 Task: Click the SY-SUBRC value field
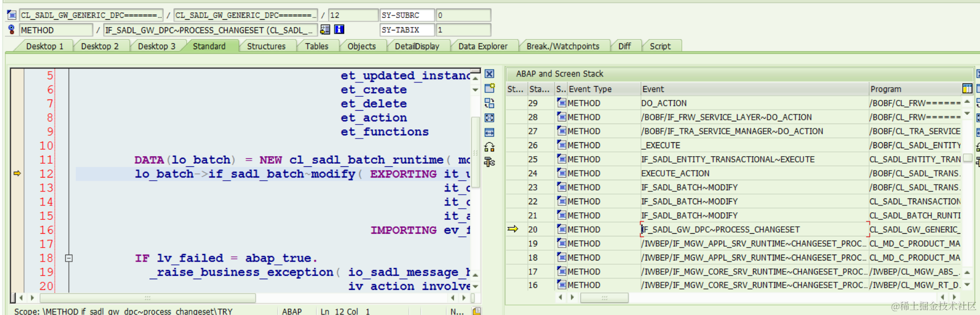tap(464, 15)
